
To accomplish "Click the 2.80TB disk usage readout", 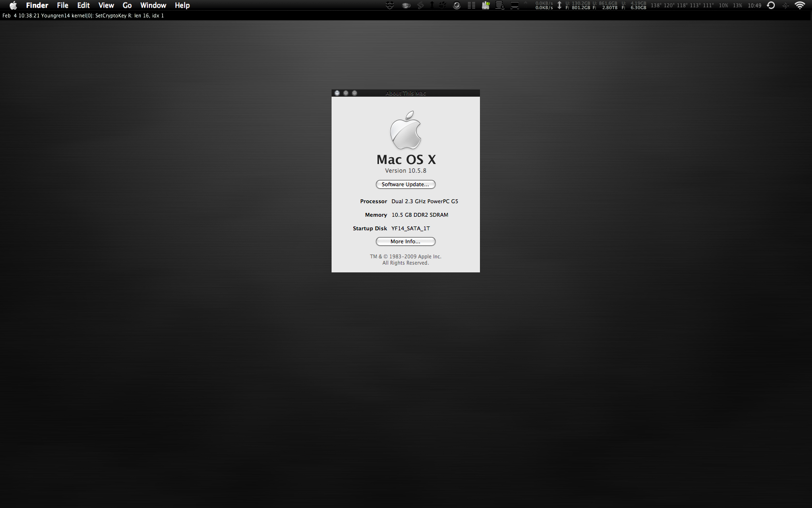I will click(610, 8).
